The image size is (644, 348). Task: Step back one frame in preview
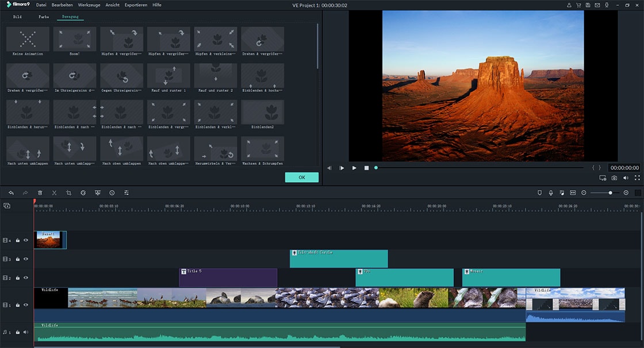pyautogui.click(x=329, y=168)
